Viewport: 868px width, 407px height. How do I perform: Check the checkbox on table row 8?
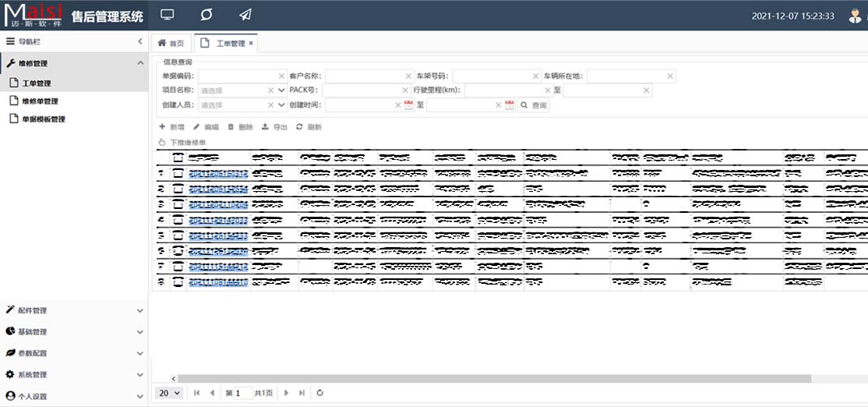coord(178,282)
